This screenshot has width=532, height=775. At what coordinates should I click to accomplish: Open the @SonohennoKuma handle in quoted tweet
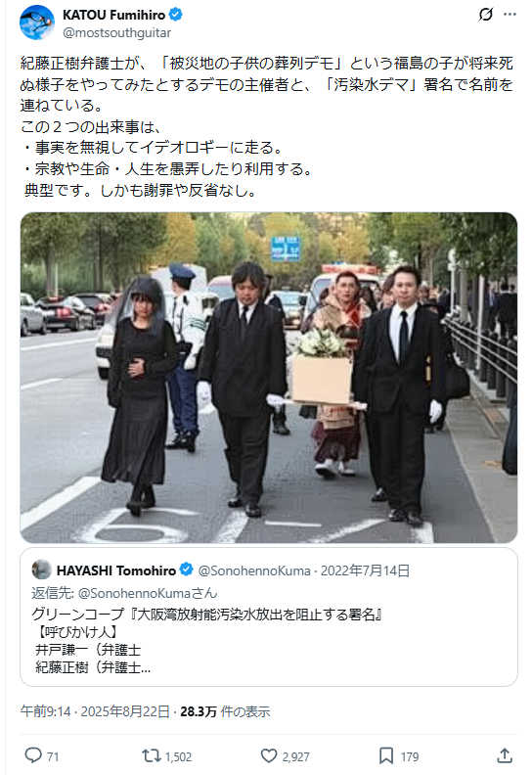point(254,570)
